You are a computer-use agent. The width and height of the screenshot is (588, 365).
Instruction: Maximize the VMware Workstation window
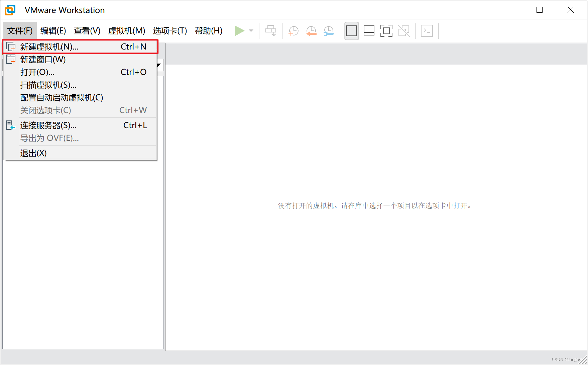click(539, 10)
